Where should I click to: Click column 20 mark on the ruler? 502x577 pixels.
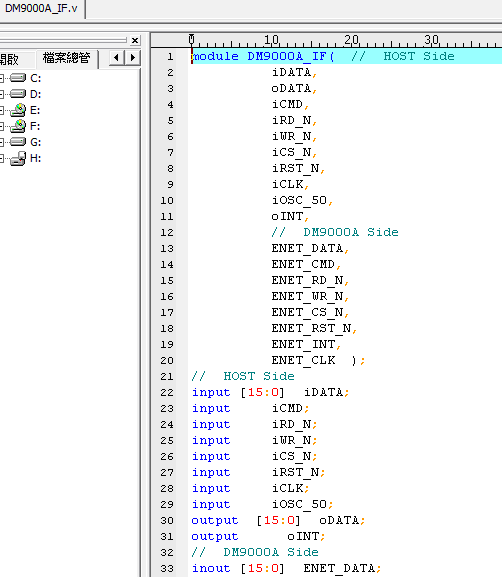(351, 40)
